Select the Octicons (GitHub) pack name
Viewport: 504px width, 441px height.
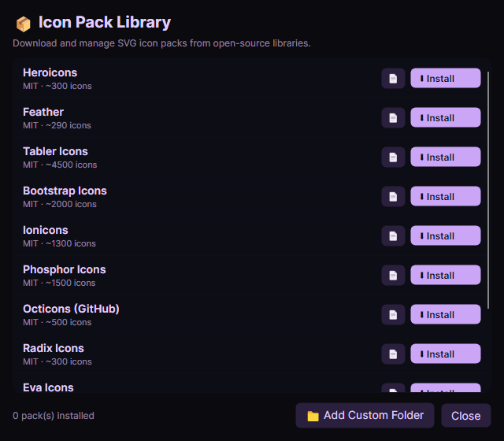pos(71,309)
